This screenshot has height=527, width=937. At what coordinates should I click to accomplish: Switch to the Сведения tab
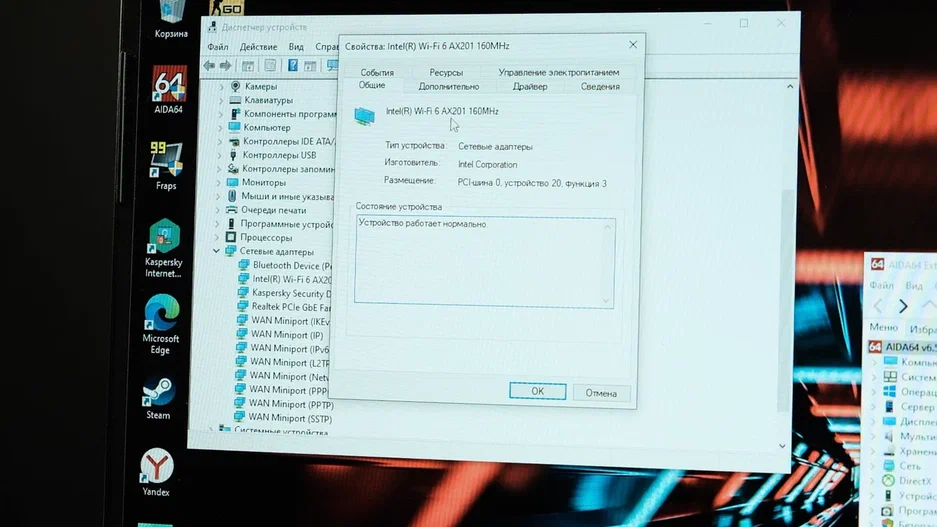pyautogui.click(x=600, y=87)
